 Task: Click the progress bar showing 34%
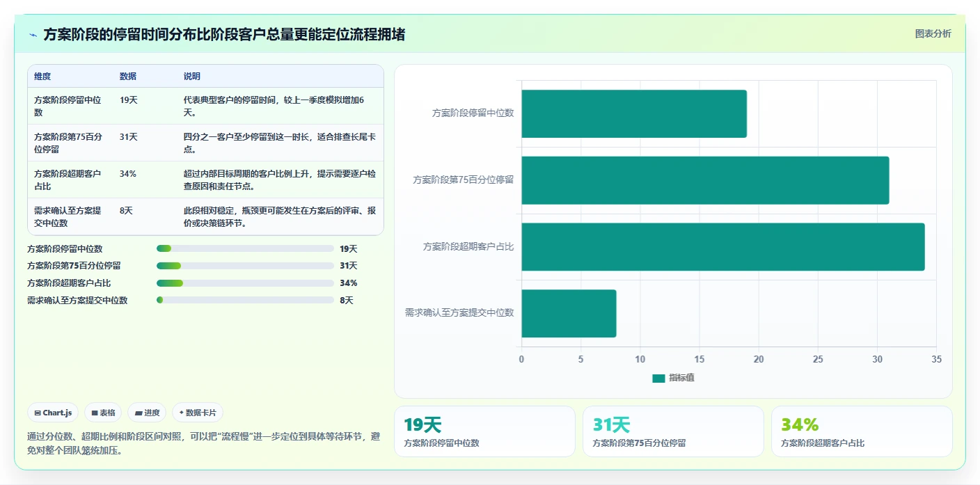(246, 283)
